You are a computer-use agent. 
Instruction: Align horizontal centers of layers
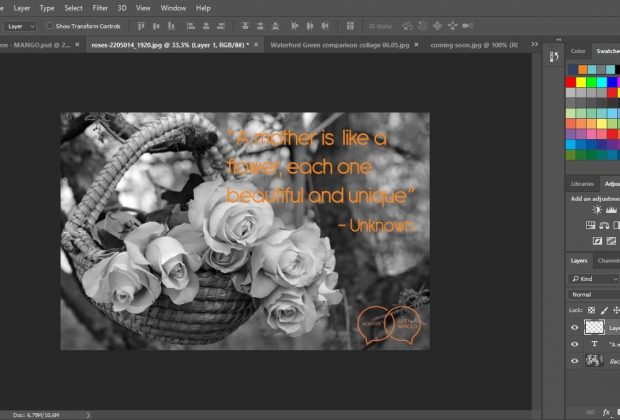coord(206,26)
